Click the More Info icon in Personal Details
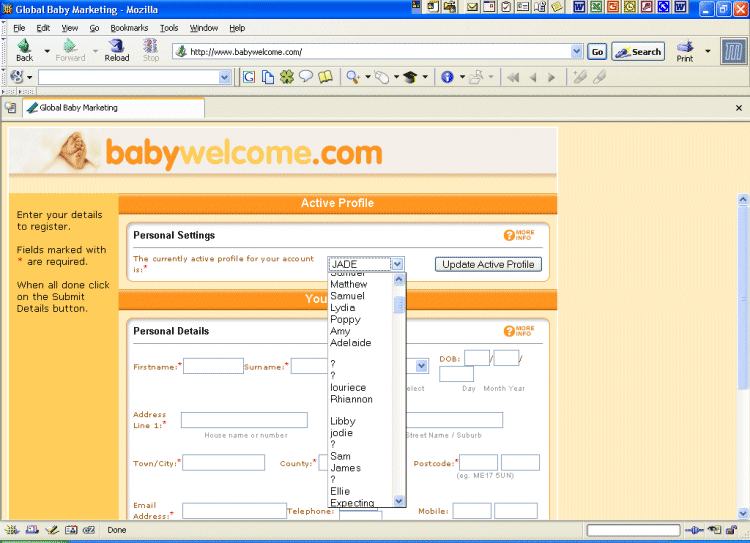This screenshot has height=543, width=750. click(x=519, y=331)
